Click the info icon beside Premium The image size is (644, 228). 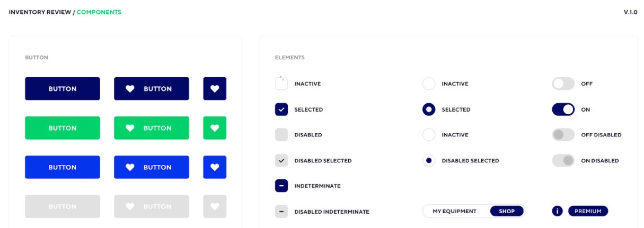[557, 211]
